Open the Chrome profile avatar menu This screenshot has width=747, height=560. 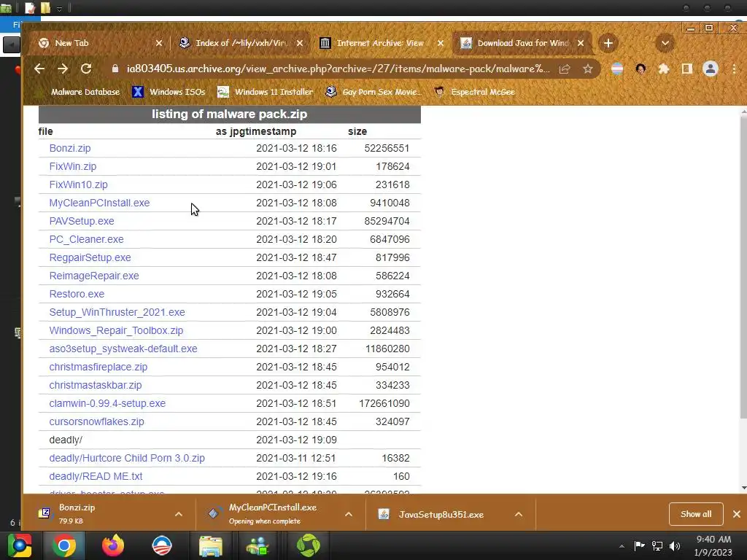[x=711, y=69]
